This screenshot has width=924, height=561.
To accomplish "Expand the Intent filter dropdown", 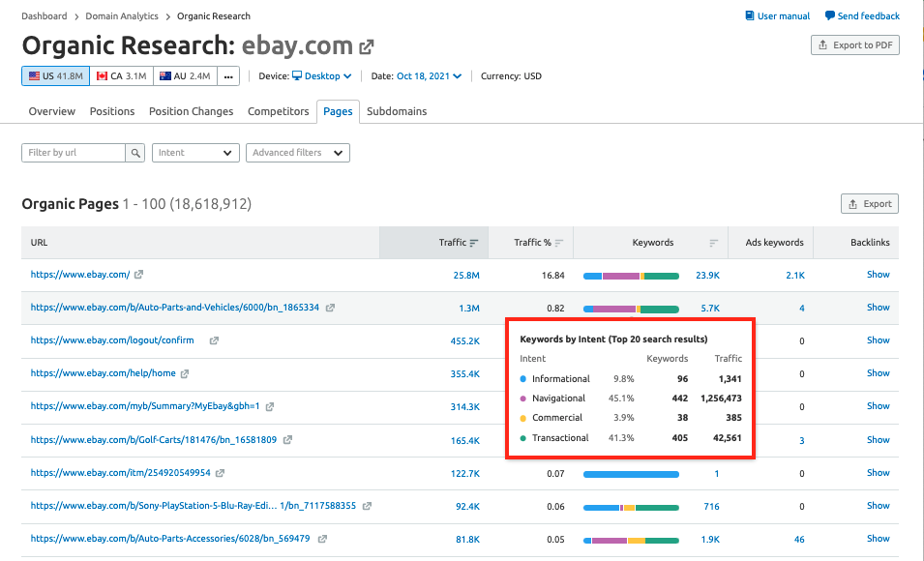I will pyautogui.click(x=195, y=153).
